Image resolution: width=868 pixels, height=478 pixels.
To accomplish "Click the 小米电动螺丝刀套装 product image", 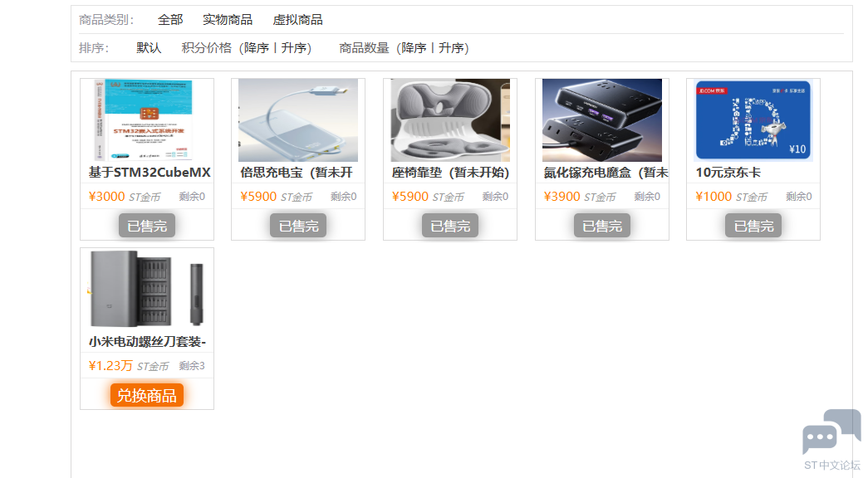I will [x=147, y=289].
